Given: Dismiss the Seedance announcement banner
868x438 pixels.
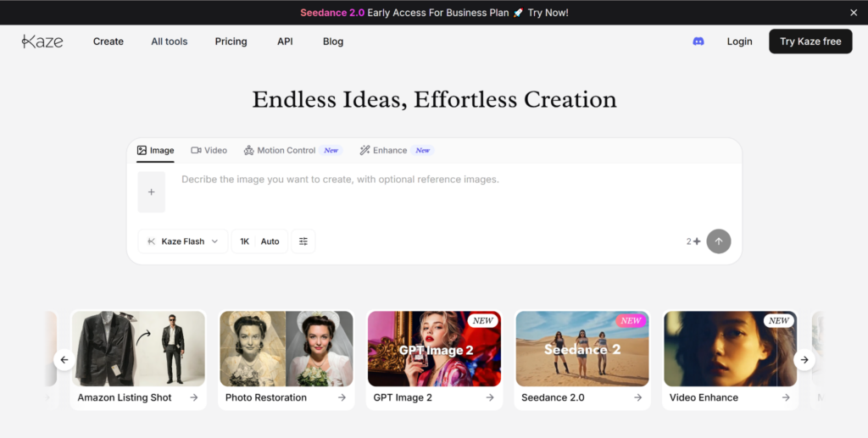Looking at the screenshot, I should point(854,13).
